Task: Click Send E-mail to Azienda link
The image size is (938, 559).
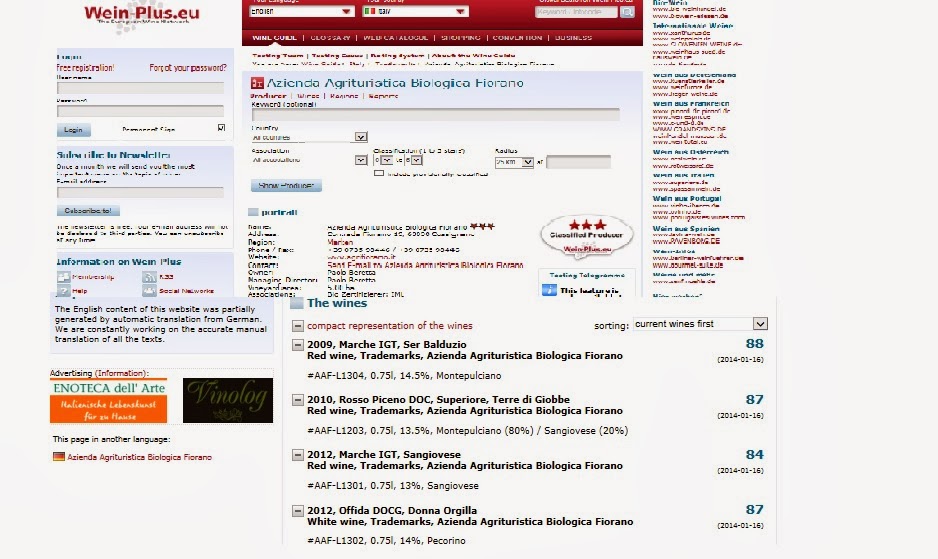Action: (x=425, y=265)
